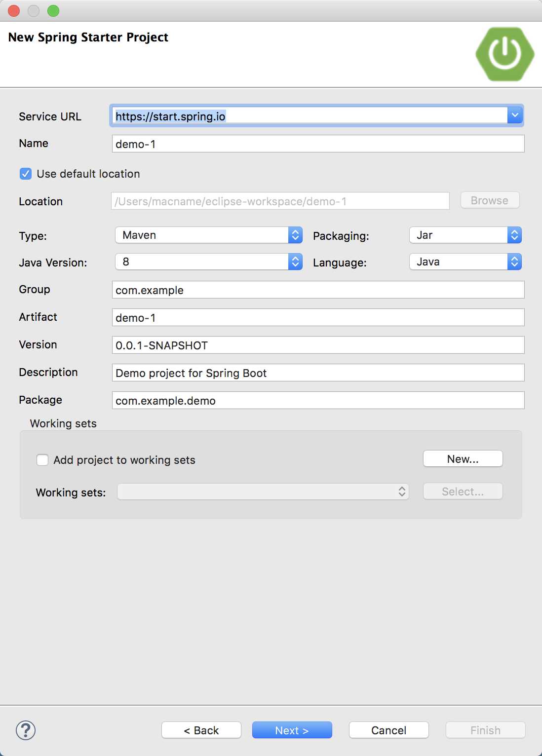The width and height of the screenshot is (542, 756).
Task: Click the help question mark icon
Action: click(26, 730)
